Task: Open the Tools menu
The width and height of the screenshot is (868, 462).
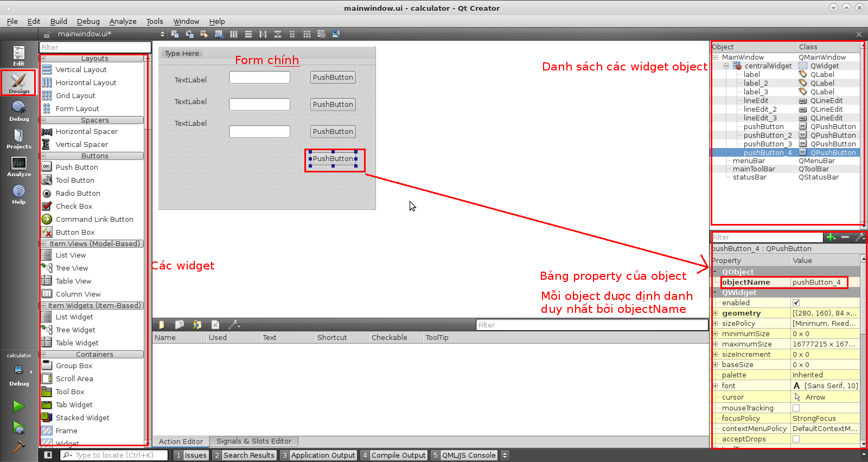Action: coord(155,22)
